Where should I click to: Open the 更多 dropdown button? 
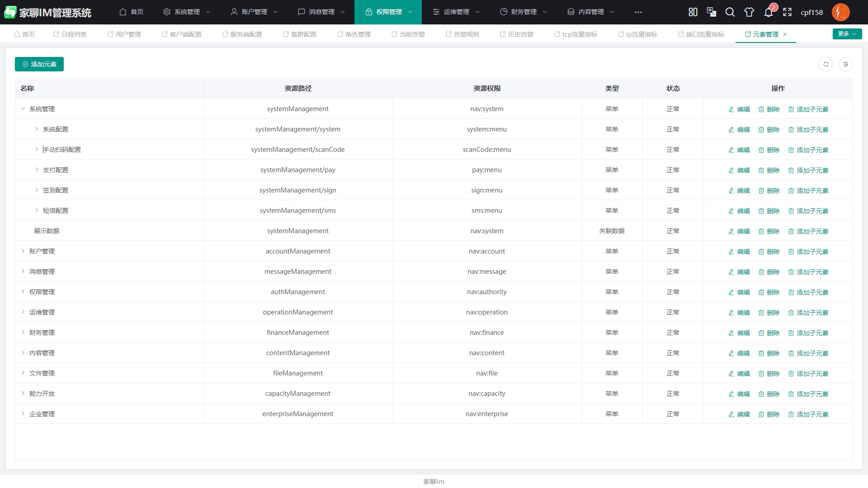coord(847,34)
